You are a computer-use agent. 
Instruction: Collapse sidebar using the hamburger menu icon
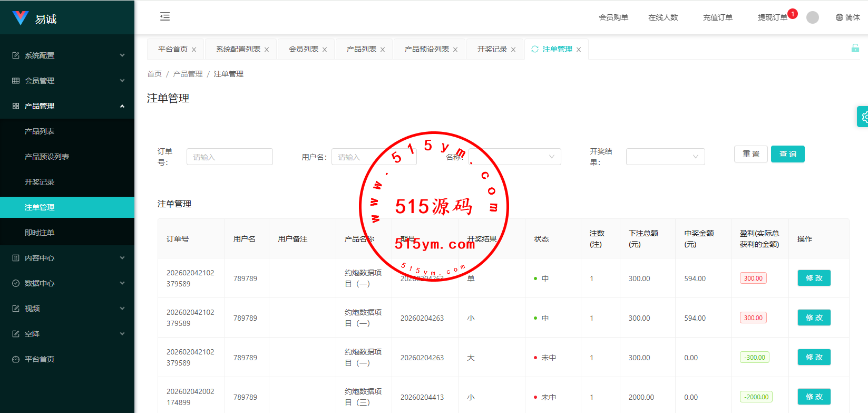[165, 16]
